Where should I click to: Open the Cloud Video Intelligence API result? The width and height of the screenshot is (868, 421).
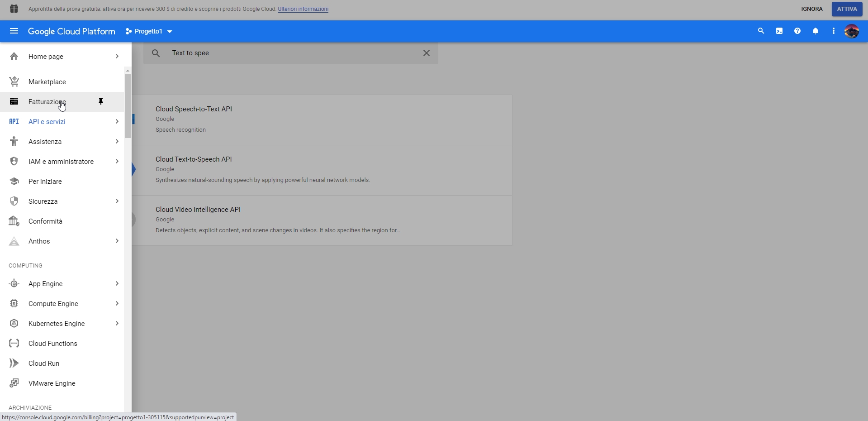[x=322, y=220]
